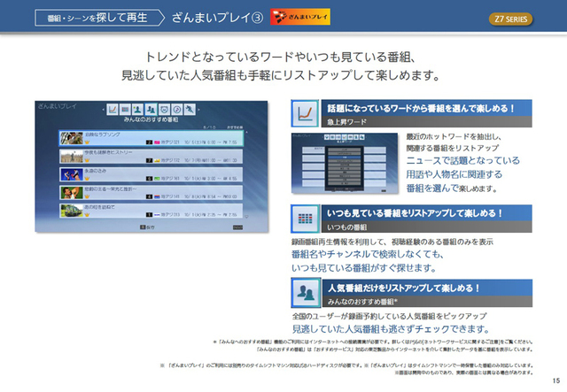567x392 pixels.
Task: Click left arrow beside TV icon bar
Action: 104,110
